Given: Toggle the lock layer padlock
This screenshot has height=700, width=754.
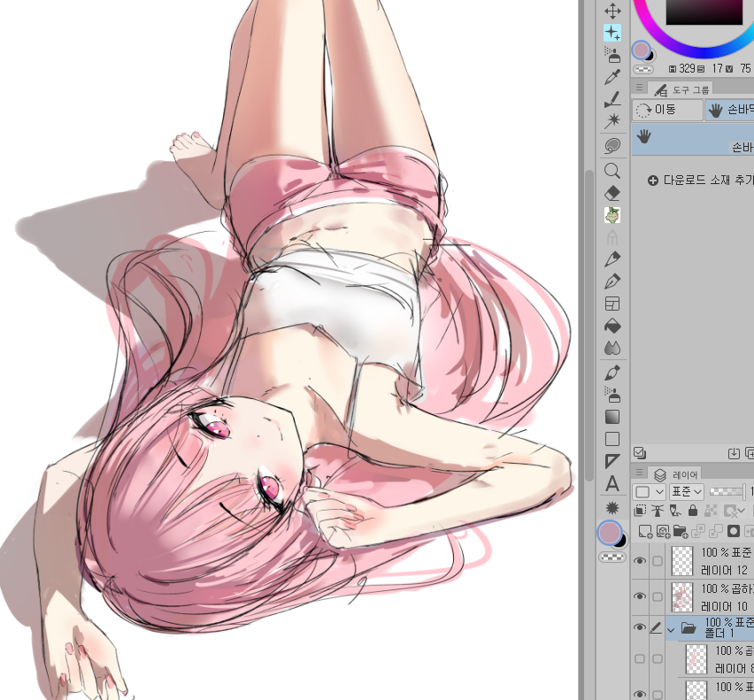Looking at the screenshot, I should tap(692, 510).
